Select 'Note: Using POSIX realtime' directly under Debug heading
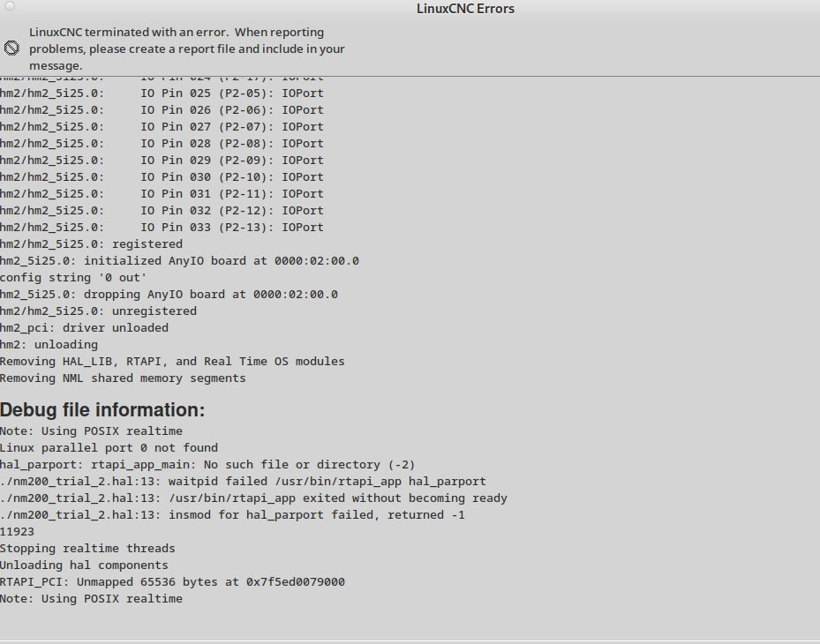Screen dimensions: 820x644 coord(92,431)
